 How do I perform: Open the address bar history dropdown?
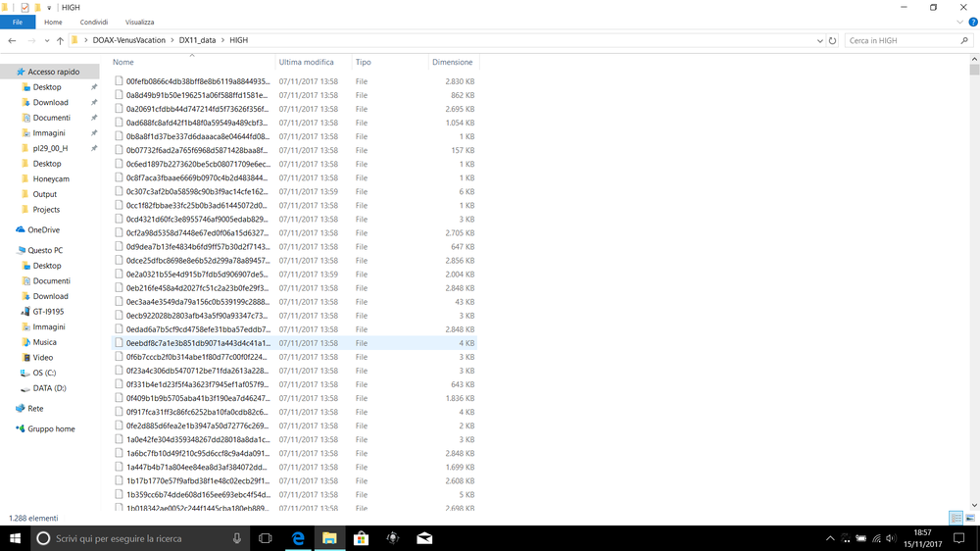pos(820,40)
